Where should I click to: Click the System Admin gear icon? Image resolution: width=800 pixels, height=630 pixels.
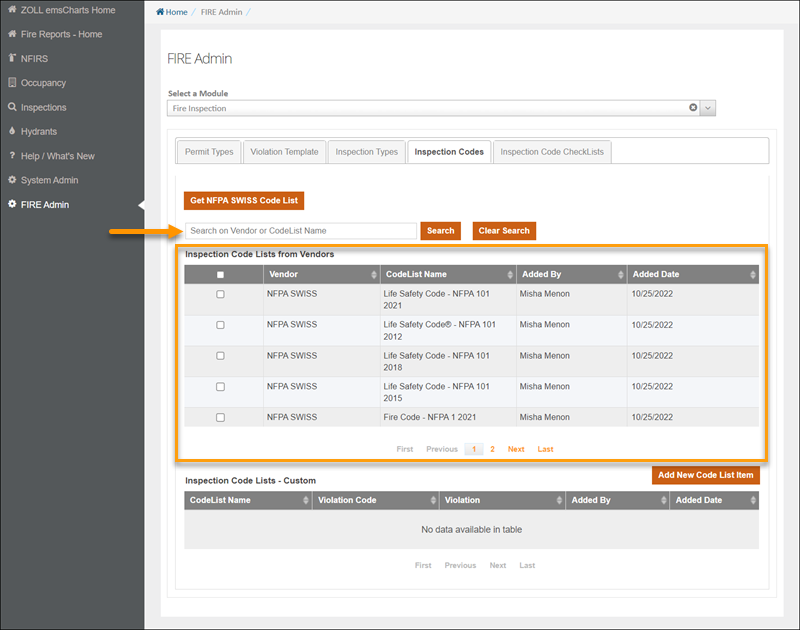pos(12,180)
